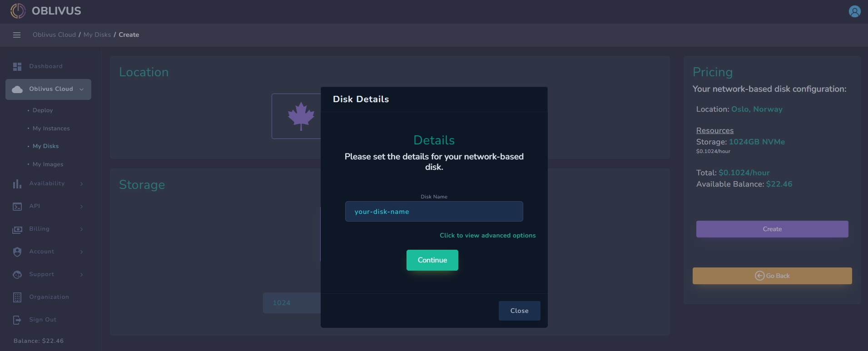Click the Sign Out exit icon
868x351 pixels.
[x=17, y=320]
